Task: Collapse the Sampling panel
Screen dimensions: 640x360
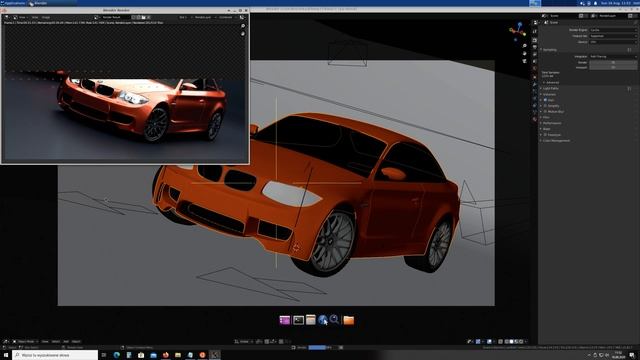Action: coord(549,50)
